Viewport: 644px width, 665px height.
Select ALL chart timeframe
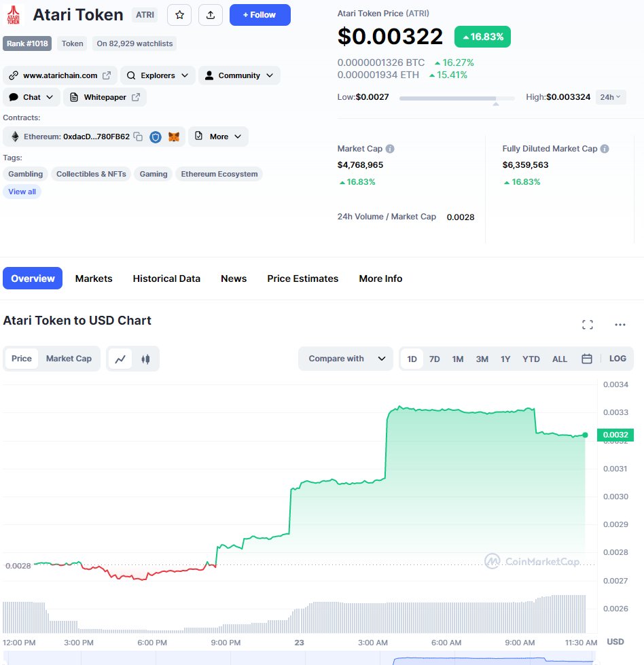pyautogui.click(x=560, y=359)
